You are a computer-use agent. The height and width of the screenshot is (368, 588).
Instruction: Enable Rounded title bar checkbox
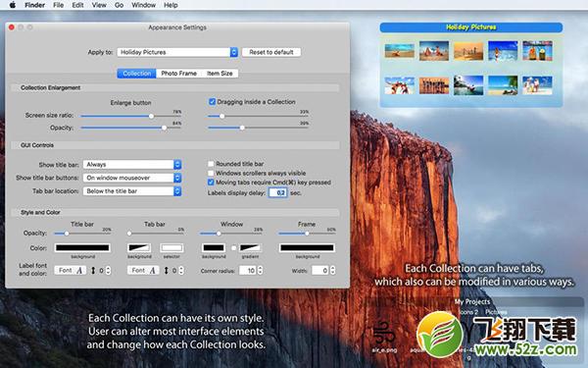pos(211,164)
